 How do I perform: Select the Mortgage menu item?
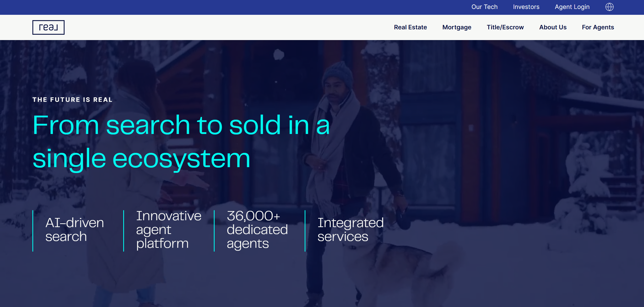point(457,27)
